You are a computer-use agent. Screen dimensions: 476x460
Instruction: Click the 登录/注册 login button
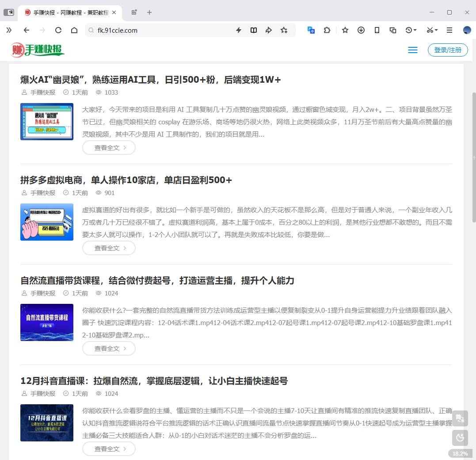pyautogui.click(x=448, y=50)
